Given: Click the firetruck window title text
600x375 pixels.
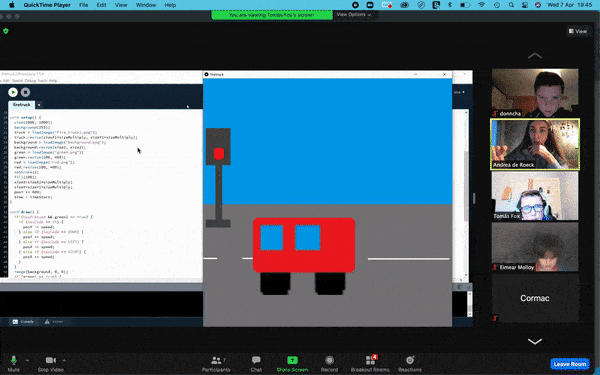Looking at the screenshot, I should [x=217, y=75].
